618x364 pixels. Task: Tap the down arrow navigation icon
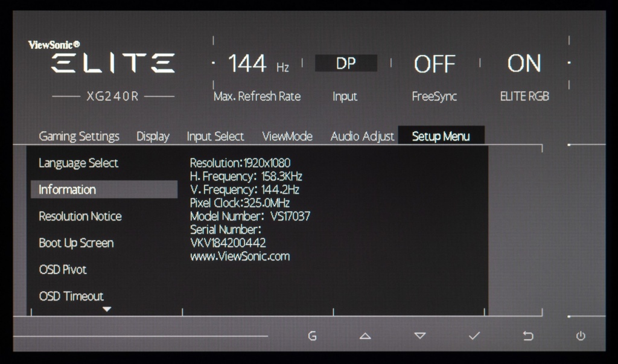[x=420, y=336]
